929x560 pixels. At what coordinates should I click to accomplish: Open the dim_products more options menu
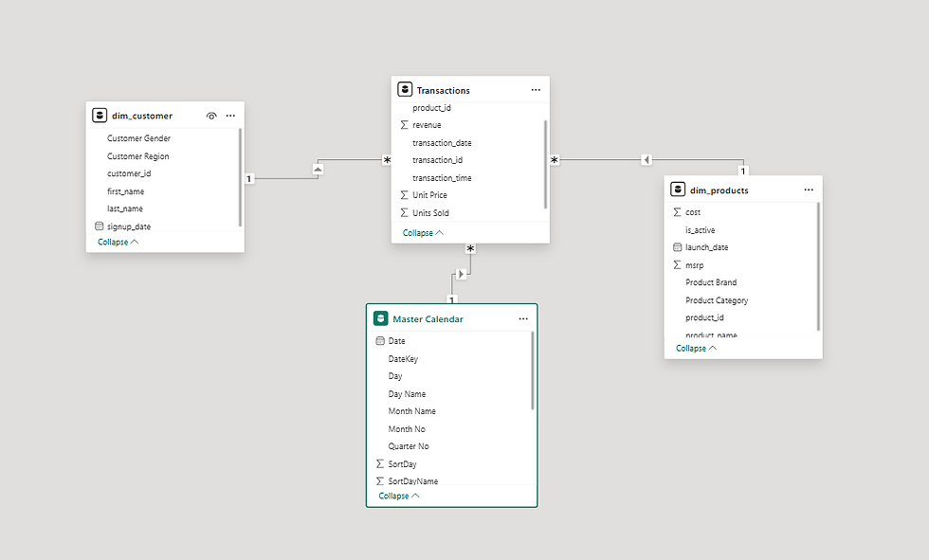(808, 189)
